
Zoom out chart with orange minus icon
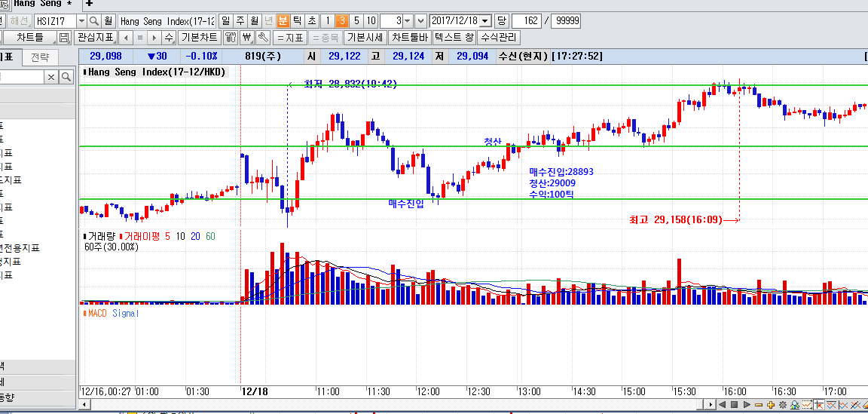[759, 405]
